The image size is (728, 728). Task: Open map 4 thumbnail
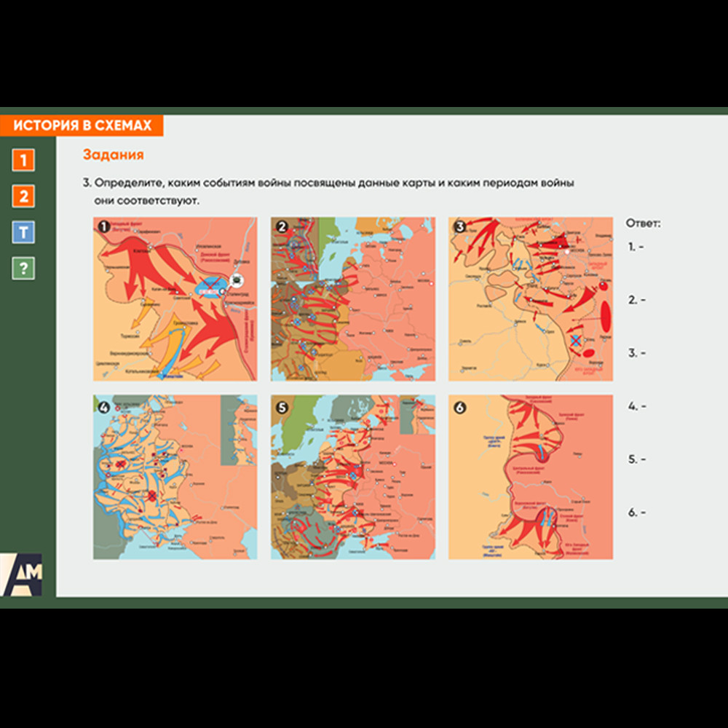pos(175,477)
